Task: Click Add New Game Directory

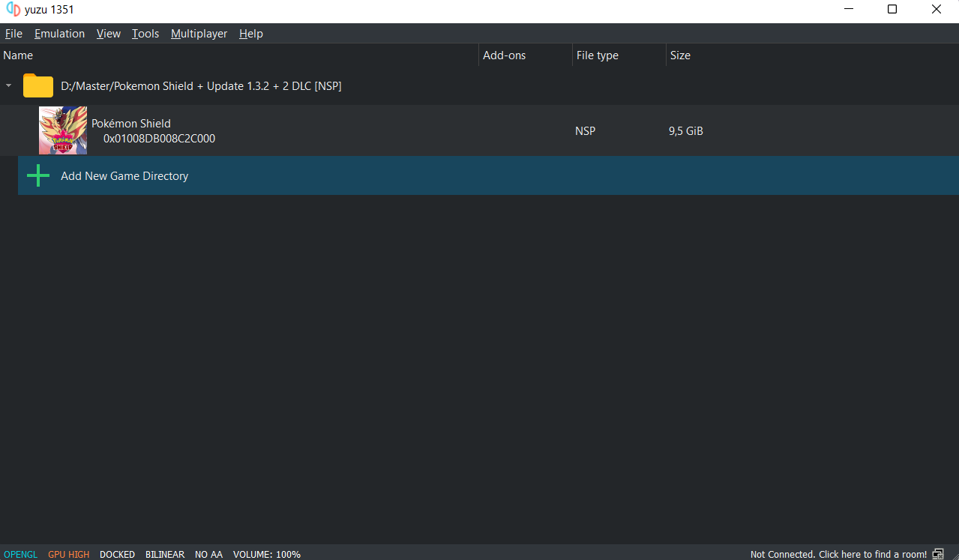Action: (x=124, y=175)
